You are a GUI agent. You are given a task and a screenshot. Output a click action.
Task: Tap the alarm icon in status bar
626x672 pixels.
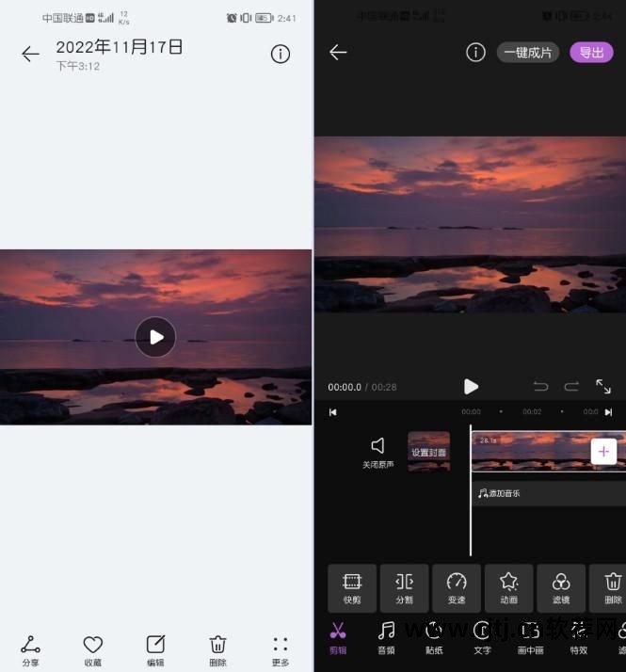232,18
